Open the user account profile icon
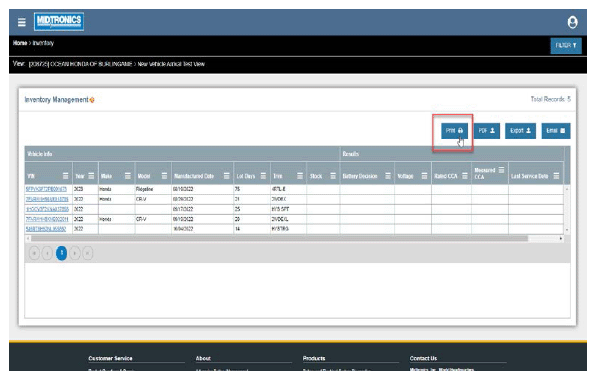This screenshot has height=380, width=596. click(572, 22)
